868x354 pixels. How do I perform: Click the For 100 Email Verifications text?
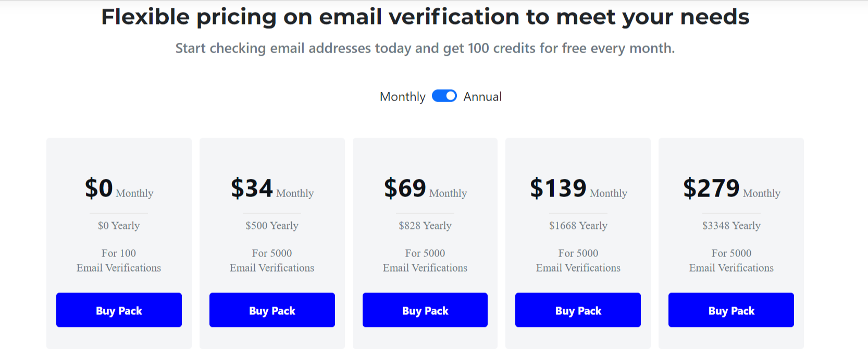click(119, 260)
